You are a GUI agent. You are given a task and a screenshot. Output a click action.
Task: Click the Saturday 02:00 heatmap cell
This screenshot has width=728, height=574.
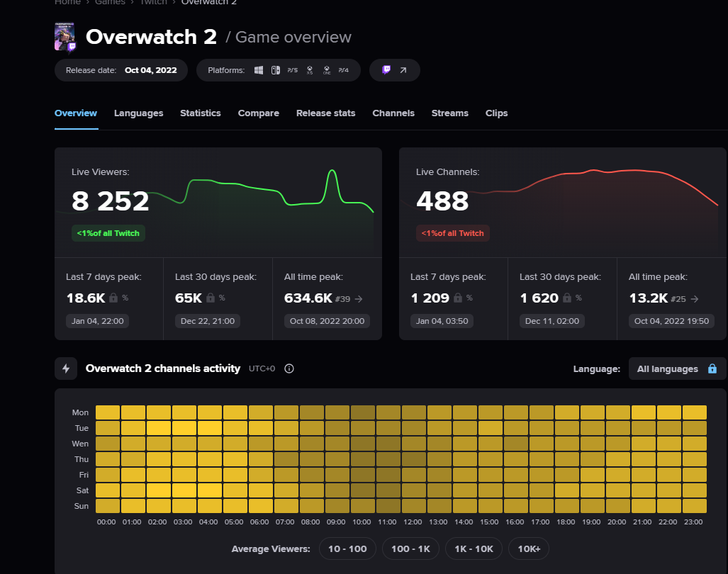(159, 490)
